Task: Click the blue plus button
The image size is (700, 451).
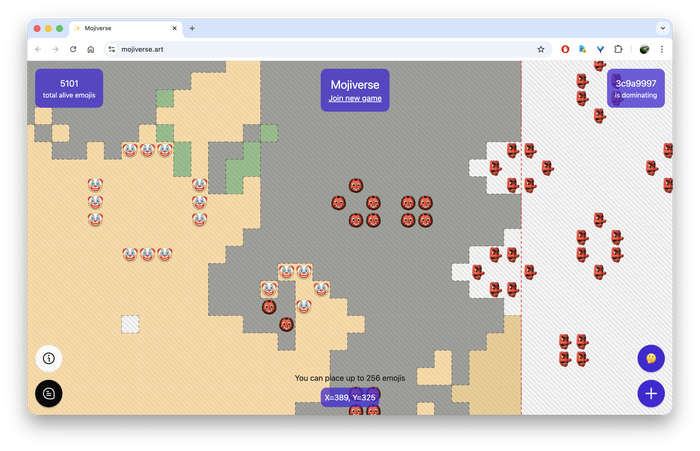Action: (651, 393)
